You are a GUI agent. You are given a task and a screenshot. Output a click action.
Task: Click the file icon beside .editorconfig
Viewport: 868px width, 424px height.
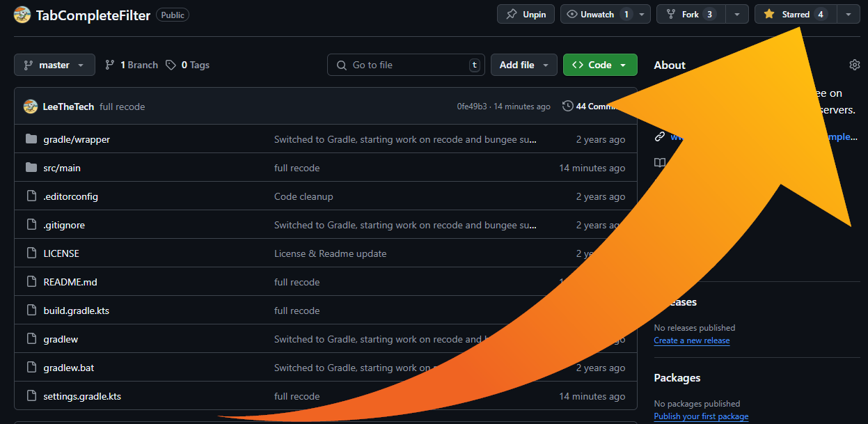click(x=31, y=196)
